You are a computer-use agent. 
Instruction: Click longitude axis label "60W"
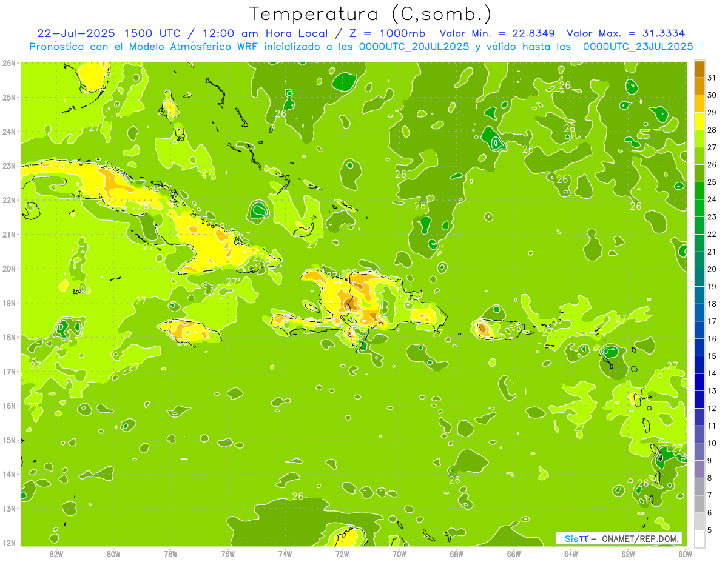coord(684,554)
